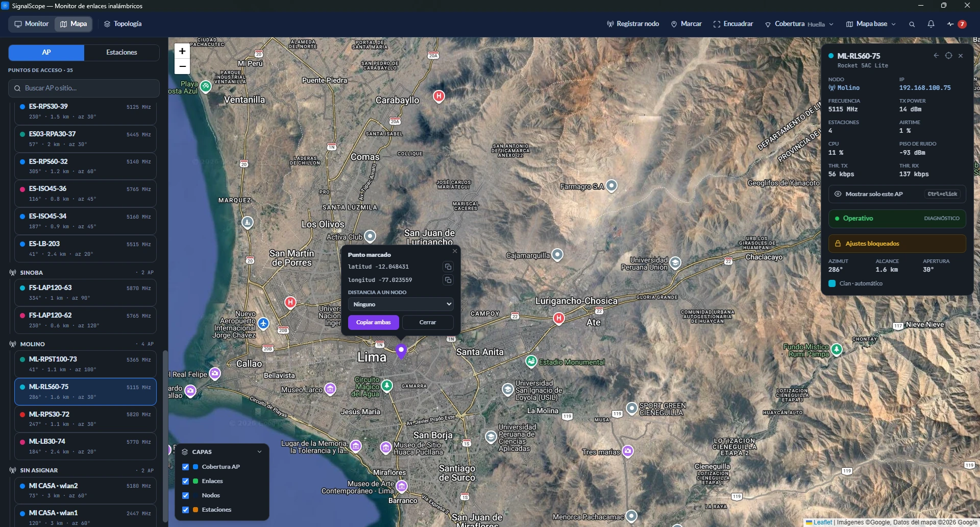Copy the longitud value icon
This screenshot has width=980, height=527.
click(x=448, y=280)
